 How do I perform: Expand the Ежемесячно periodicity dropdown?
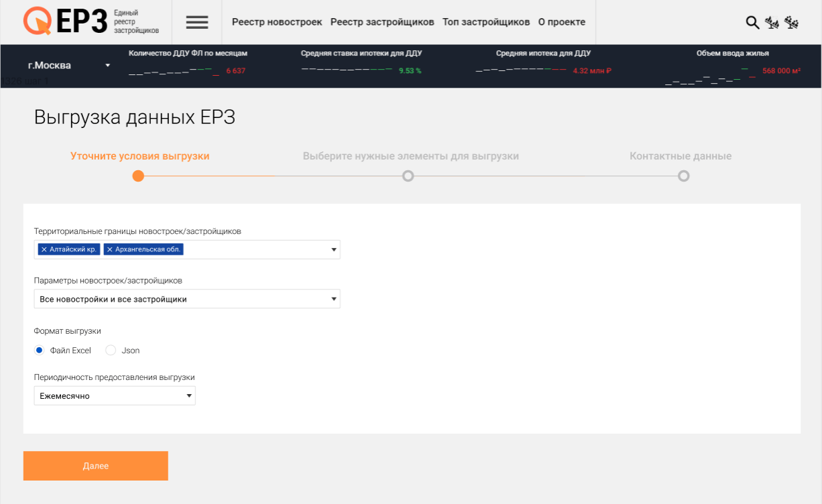coord(115,396)
